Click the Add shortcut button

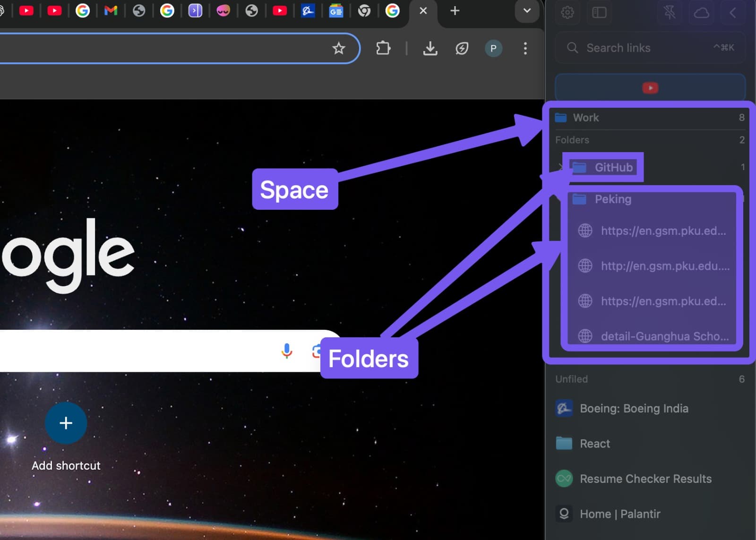click(66, 423)
